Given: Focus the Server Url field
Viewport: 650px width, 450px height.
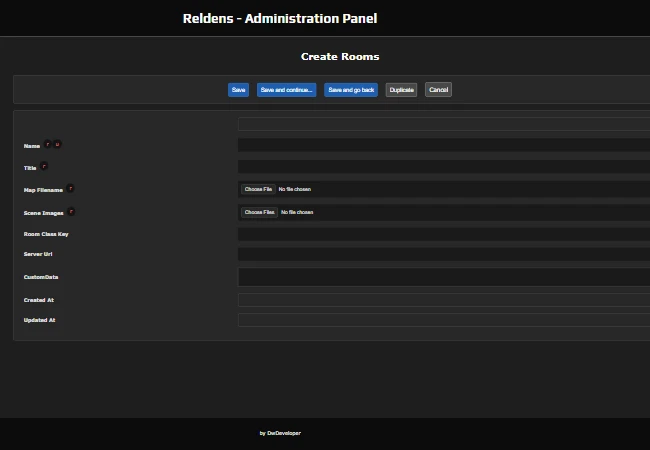Looking at the screenshot, I should pyautogui.click(x=444, y=254).
